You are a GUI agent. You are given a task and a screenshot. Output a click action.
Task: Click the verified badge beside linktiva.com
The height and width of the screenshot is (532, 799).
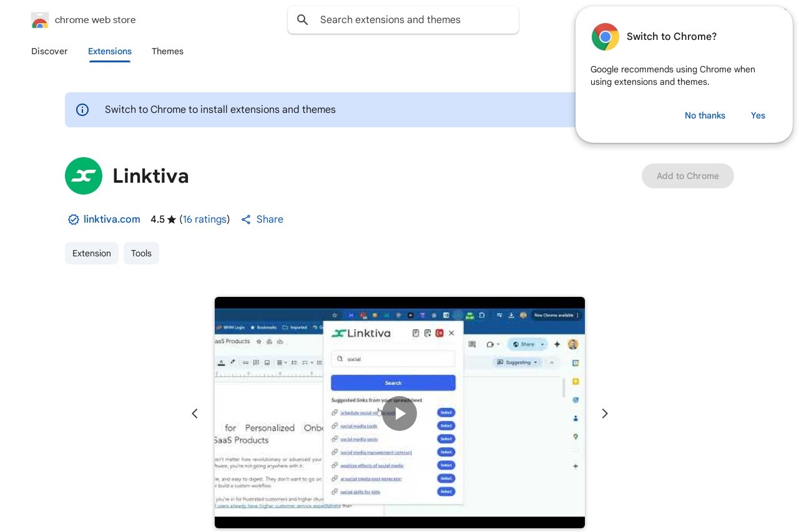pyautogui.click(x=74, y=220)
